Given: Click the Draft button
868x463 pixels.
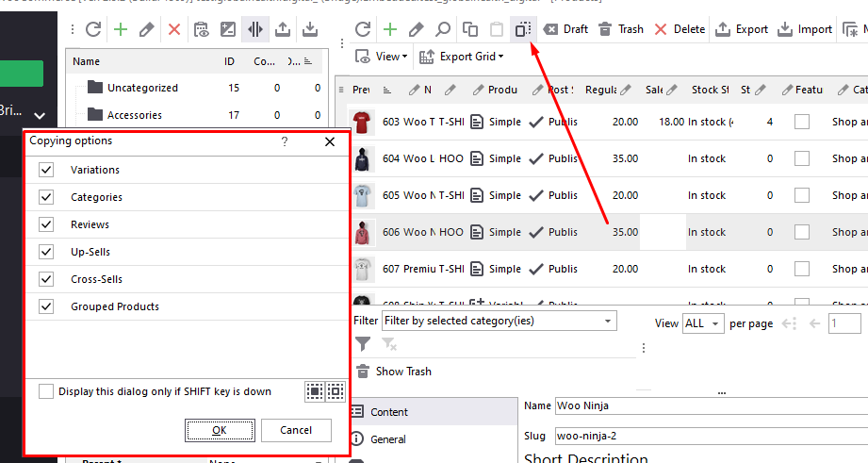Looking at the screenshot, I should tap(565, 29).
